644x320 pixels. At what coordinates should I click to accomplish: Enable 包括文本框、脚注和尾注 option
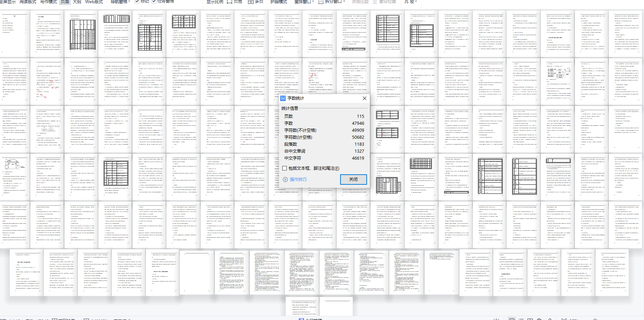point(285,168)
